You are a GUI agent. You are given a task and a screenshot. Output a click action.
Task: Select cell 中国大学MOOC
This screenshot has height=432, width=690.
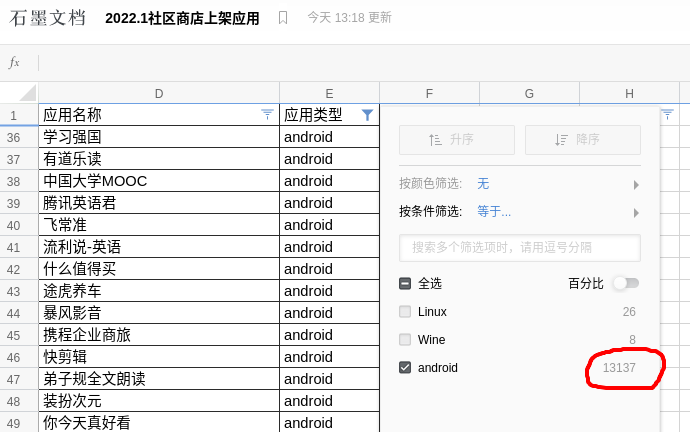click(159, 181)
